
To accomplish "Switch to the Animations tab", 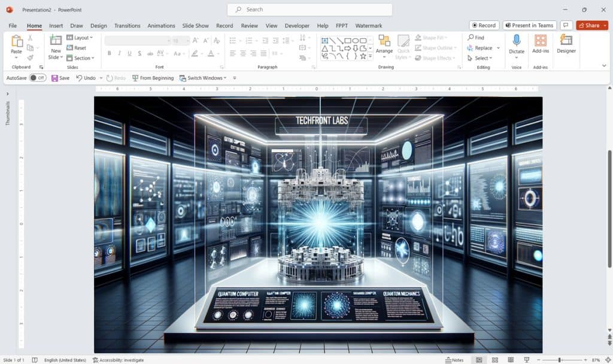I will (x=161, y=26).
